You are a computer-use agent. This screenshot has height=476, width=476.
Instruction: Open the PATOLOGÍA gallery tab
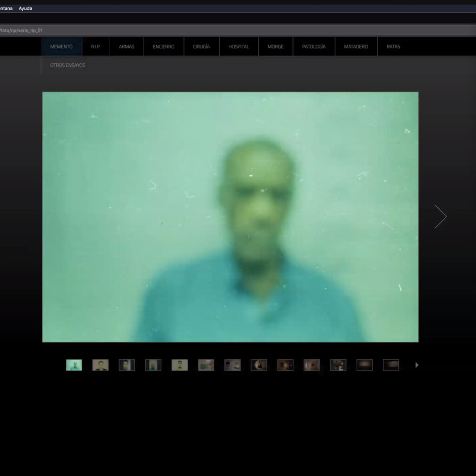click(x=314, y=46)
